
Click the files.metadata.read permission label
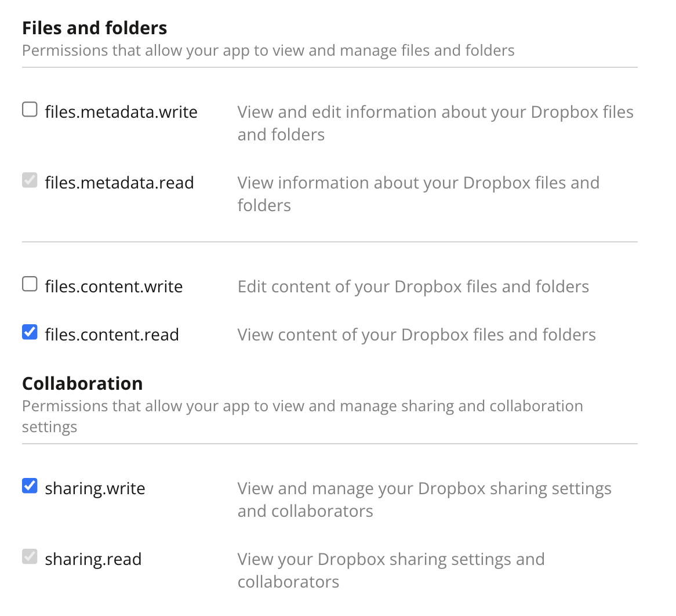(119, 182)
